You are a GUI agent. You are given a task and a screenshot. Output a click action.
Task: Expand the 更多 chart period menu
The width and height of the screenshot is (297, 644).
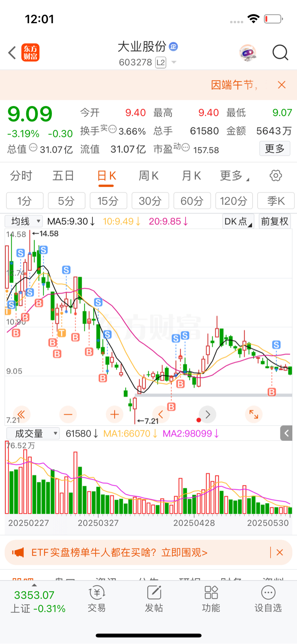(234, 176)
